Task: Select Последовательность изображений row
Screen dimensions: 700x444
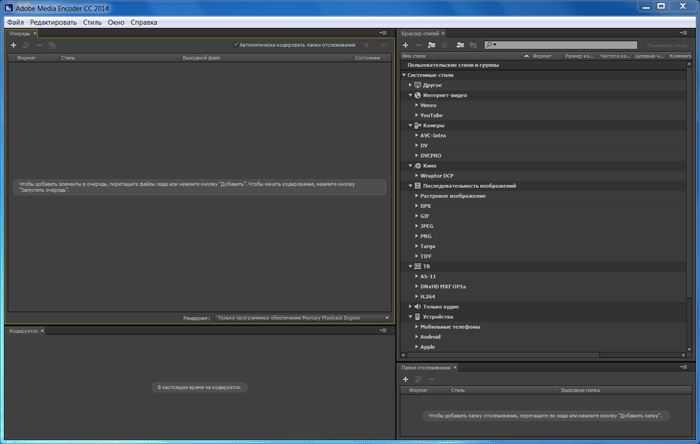Action: 544,186
